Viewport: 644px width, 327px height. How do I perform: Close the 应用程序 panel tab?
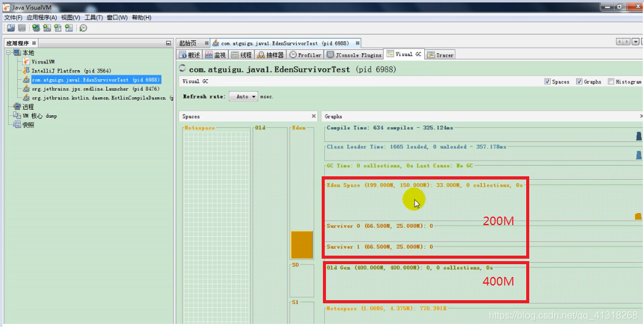[x=34, y=43]
